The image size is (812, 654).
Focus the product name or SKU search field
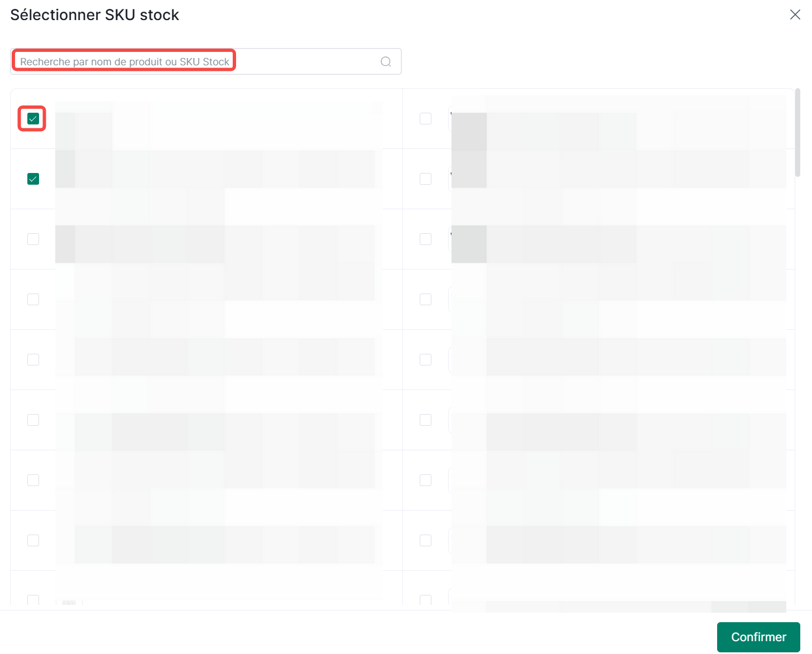click(x=195, y=61)
